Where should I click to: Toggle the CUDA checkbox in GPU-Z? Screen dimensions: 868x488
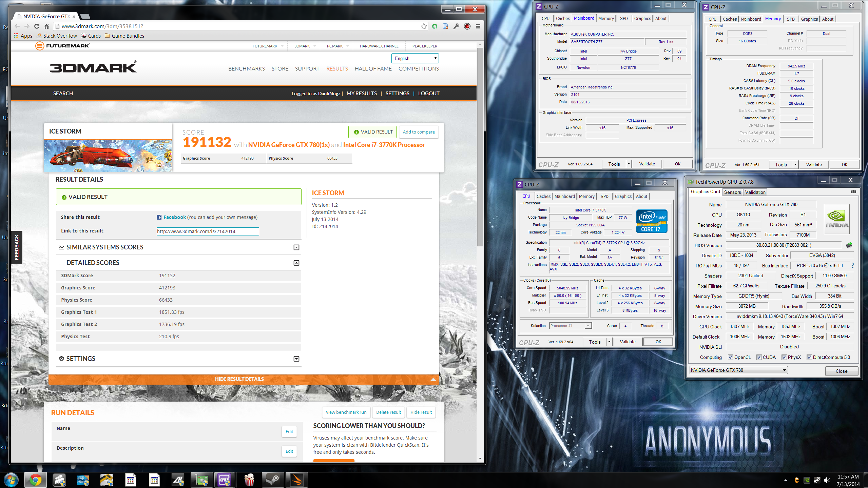point(759,357)
